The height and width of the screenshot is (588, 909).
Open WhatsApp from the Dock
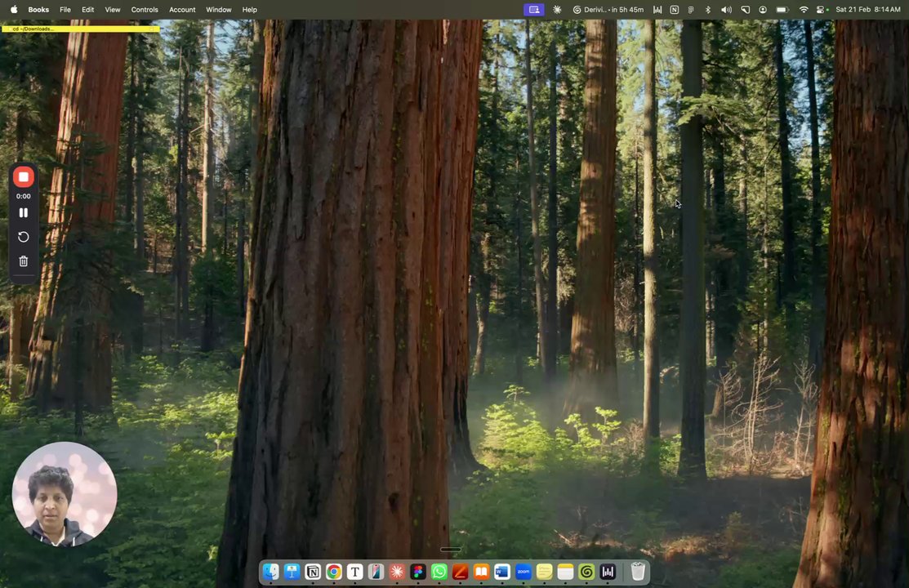click(x=439, y=572)
